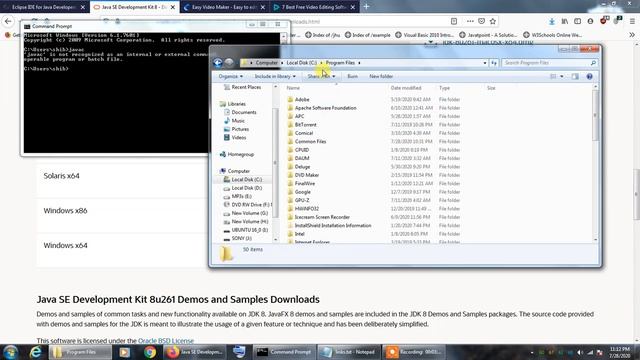
Task: Open Explorer's help question mark icon
Action: click(589, 76)
